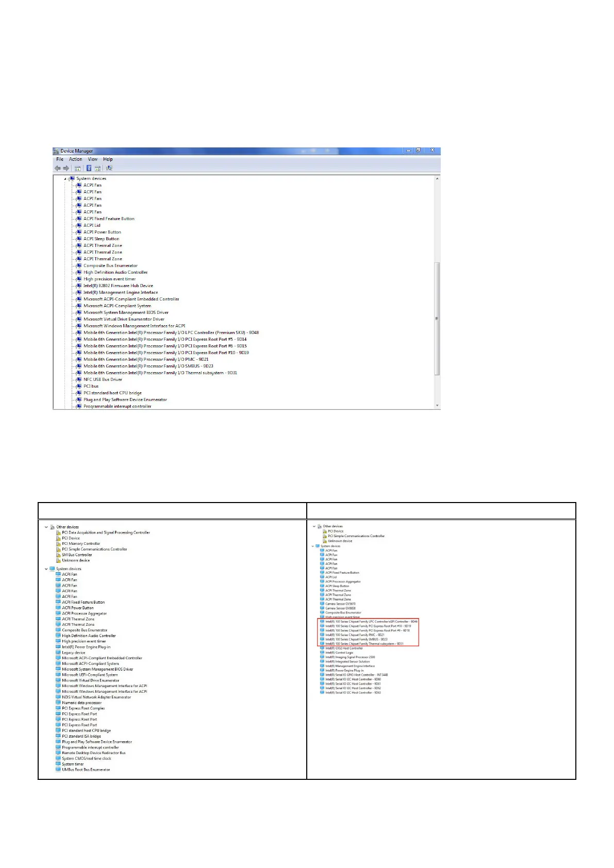Select Remote Desktop Device Redirector Bus
The height and width of the screenshot is (868, 614).
pos(94,753)
